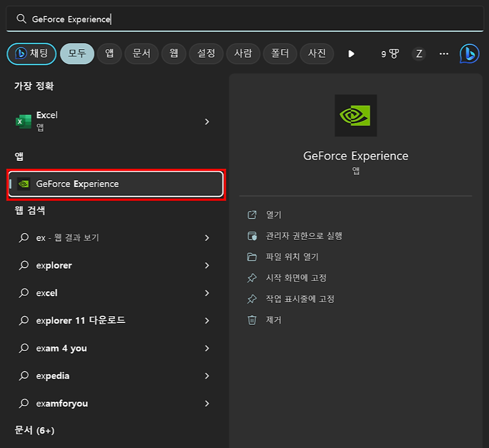This screenshot has width=489, height=448.
Task: Expand the 'ex' web result chevron
Action: tap(207, 238)
